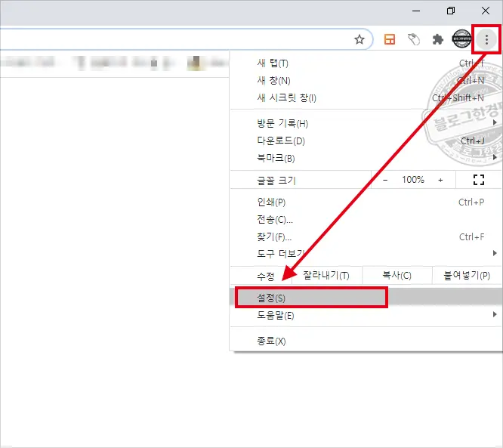Decrease zoom with the minus button
The width and height of the screenshot is (503, 448).
point(385,180)
